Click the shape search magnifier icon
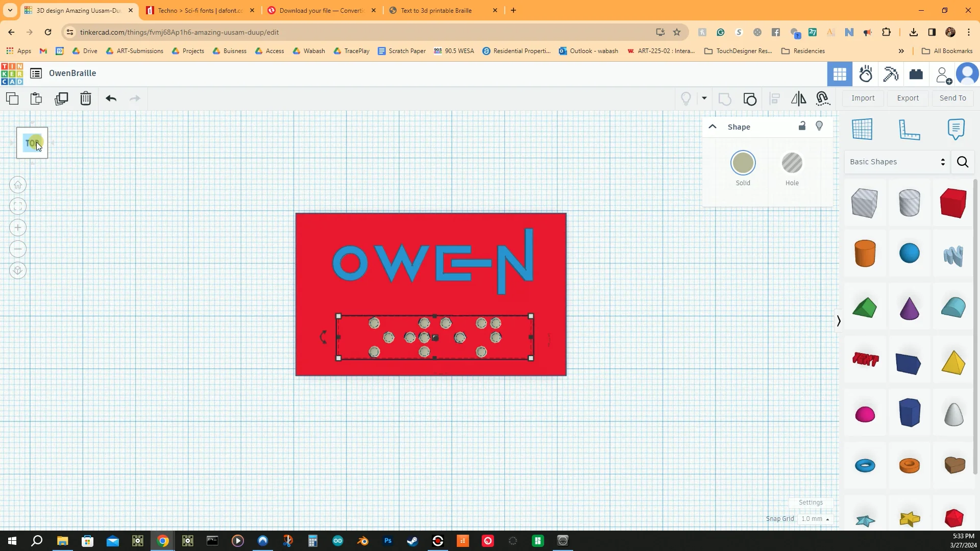The height and width of the screenshot is (551, 980). click(963, 162)
